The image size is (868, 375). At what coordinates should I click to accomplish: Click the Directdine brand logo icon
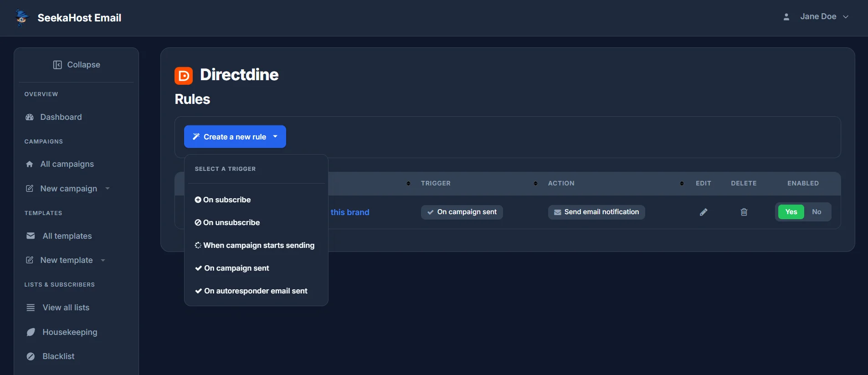[x=184, y=76]
